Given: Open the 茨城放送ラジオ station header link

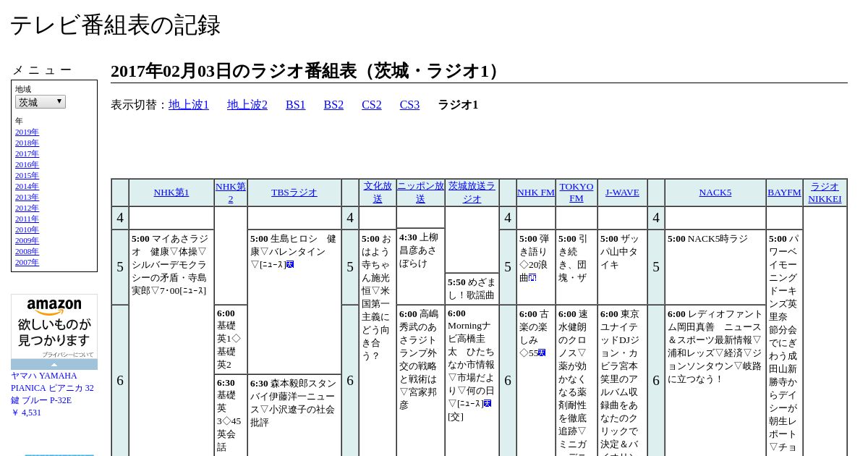Looking at the screenshot, I should 472,193.
